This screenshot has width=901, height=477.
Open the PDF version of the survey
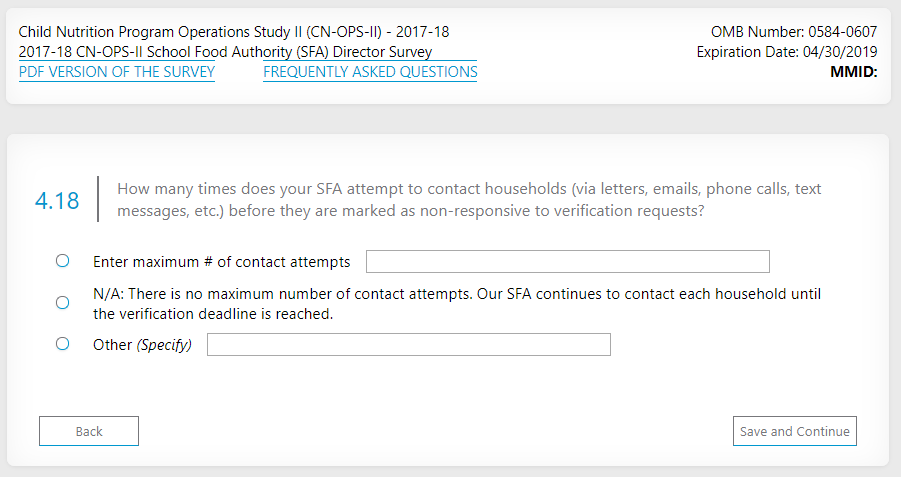coord(117,72)
